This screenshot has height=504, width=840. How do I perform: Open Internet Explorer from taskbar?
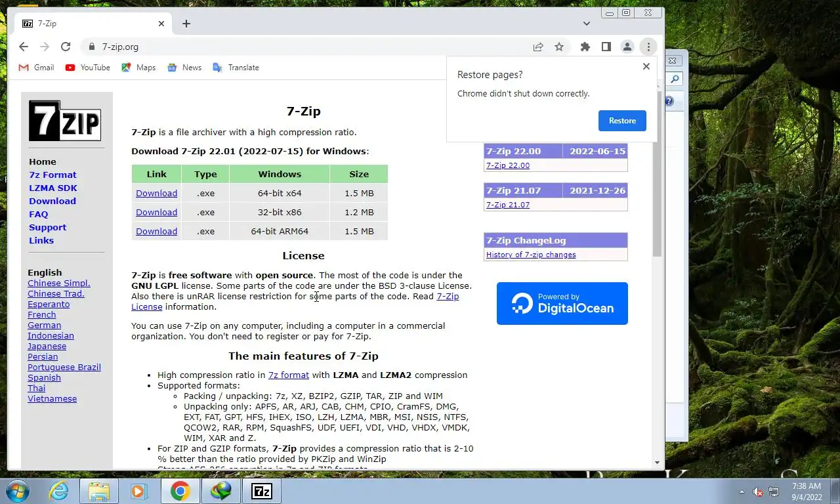tap(58, 491)
